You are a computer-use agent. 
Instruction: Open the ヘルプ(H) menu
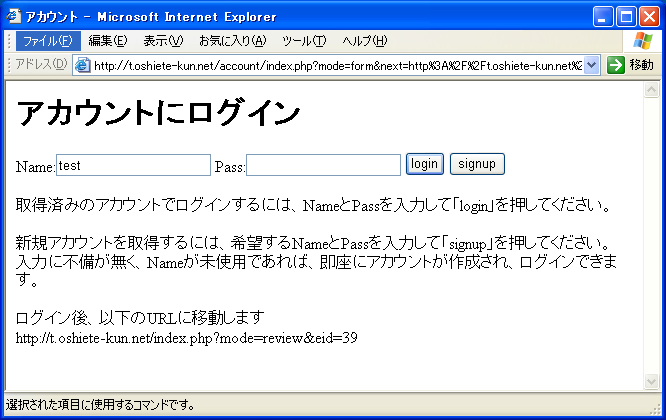[x=365, y=41]
